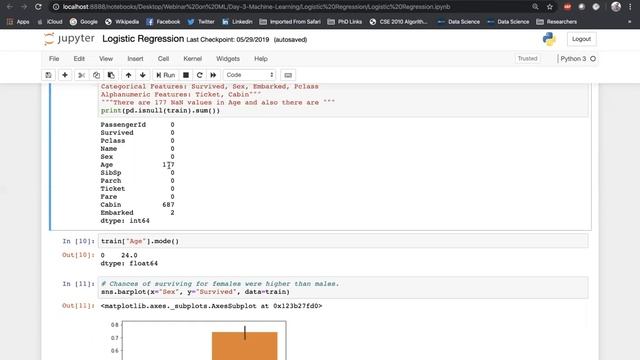Click the Out[11] prompt label
The width and height of the screenshot is (640, 360).
78,306
